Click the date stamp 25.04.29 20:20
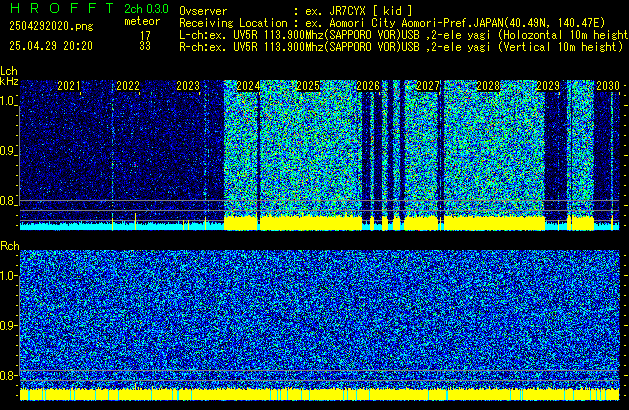This screenshot has width=629, height=410. point(51,46)
